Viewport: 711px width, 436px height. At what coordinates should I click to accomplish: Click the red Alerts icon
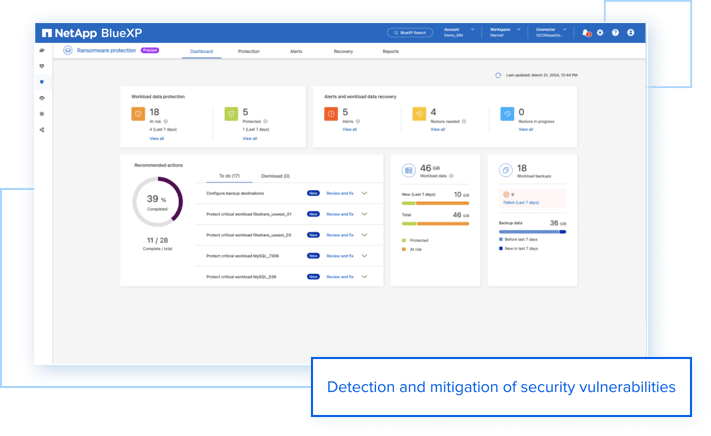[x=331, y=115]
